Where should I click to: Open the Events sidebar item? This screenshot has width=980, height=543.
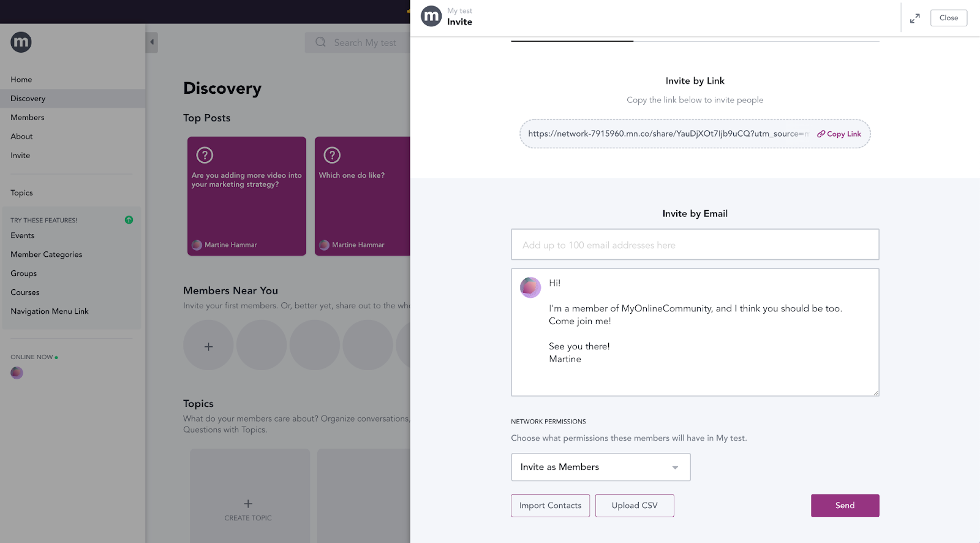click(23, 235)
